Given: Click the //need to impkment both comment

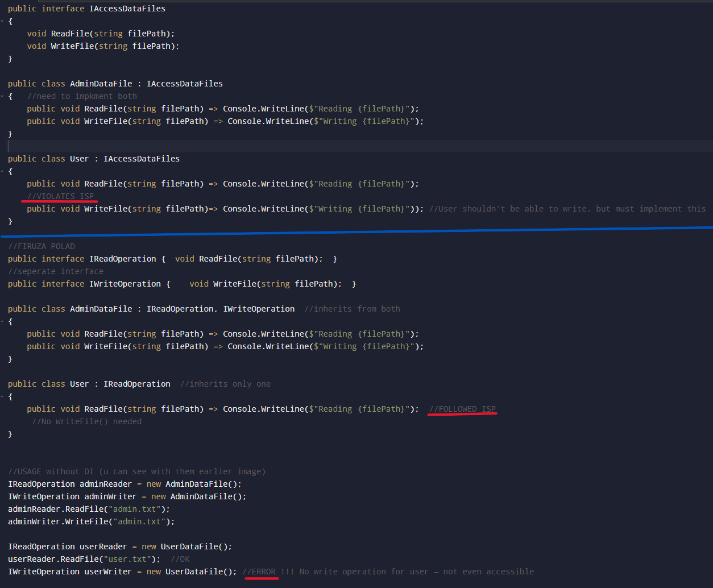Looking at the screenshot, I should click(x=82, y=96).
